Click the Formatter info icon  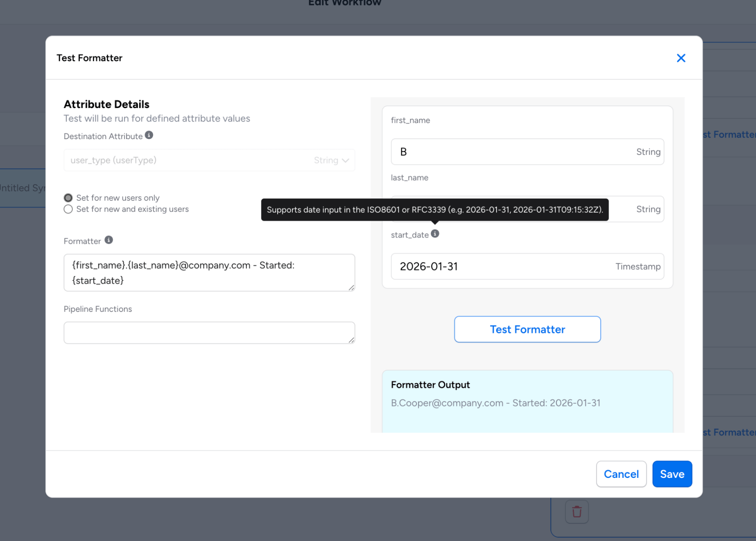tap(109, 240)
